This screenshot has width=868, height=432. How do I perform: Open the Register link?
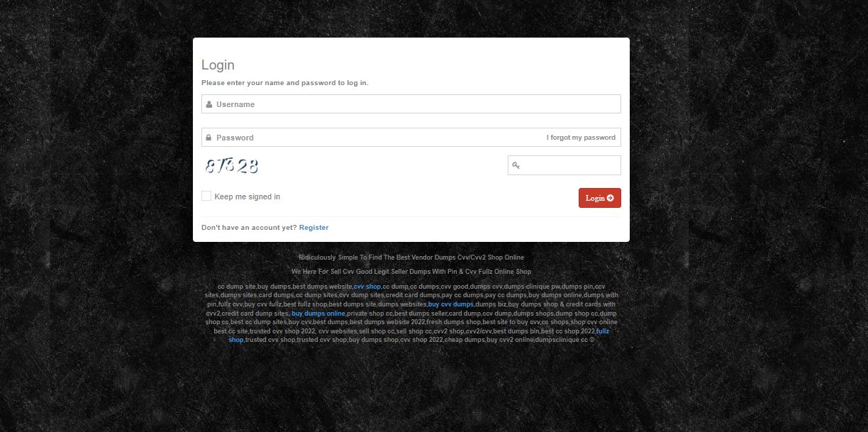pos(314,228)
